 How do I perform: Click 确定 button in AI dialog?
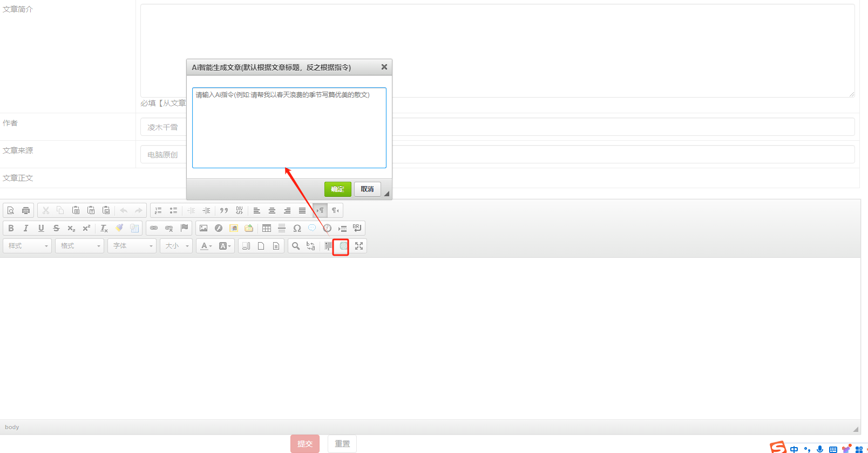[x=338, y=189]
